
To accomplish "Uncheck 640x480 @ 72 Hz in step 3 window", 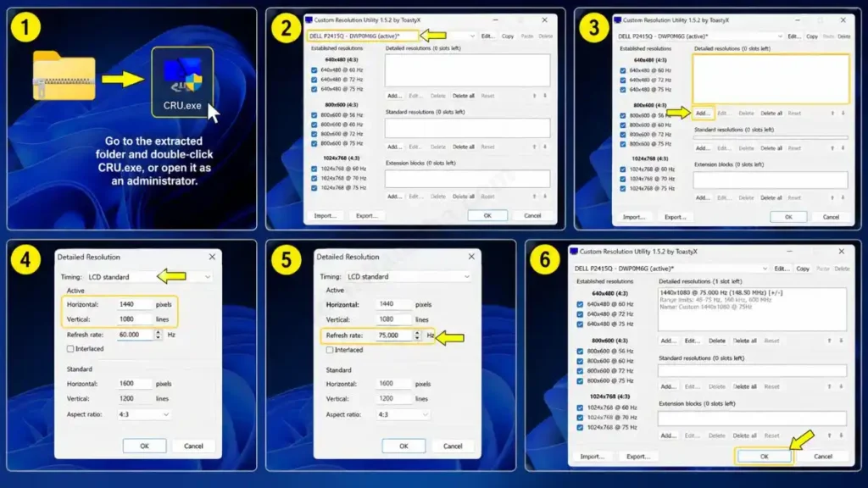I will [x=623, y=80].
